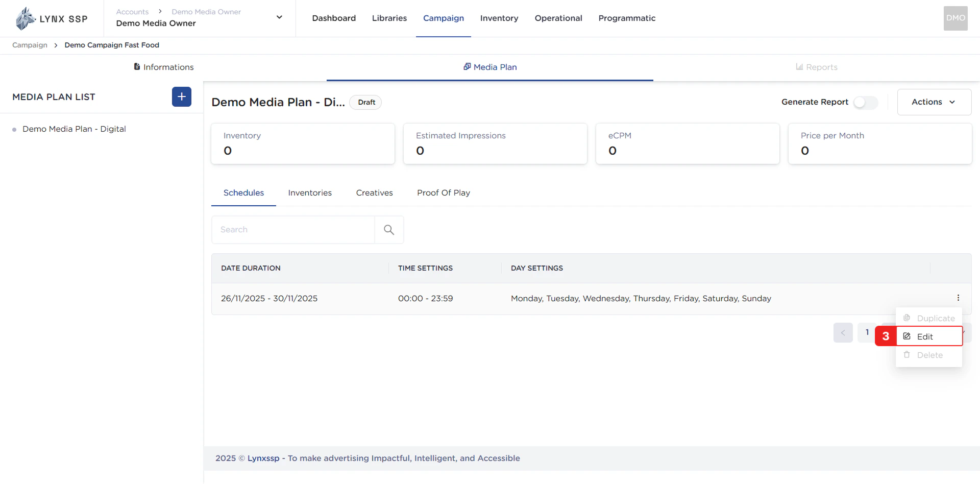Click the Campaign breadcrumb link
Viewport: 980px width, 484px height.
(x=30, y=45)
